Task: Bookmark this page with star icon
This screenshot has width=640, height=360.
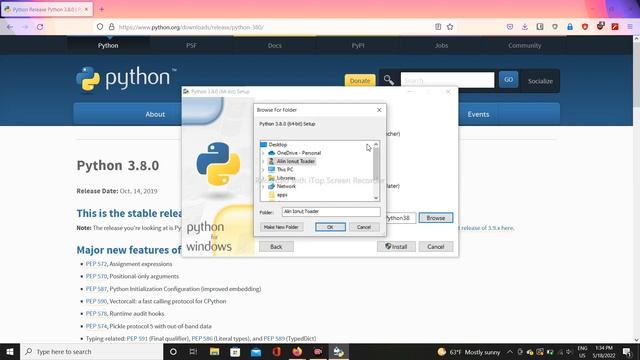Action: (x=450, y=27)
